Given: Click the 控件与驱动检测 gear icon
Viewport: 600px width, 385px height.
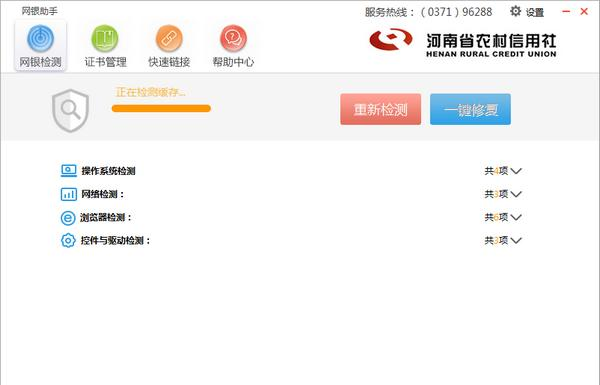Looking at the screenshot, I should (x=68, y=241).
